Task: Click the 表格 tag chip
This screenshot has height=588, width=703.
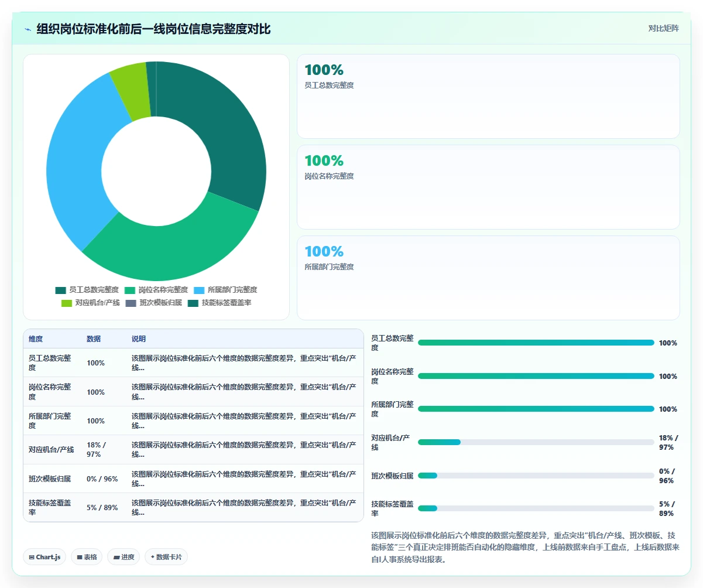Action: pos(87,557)
